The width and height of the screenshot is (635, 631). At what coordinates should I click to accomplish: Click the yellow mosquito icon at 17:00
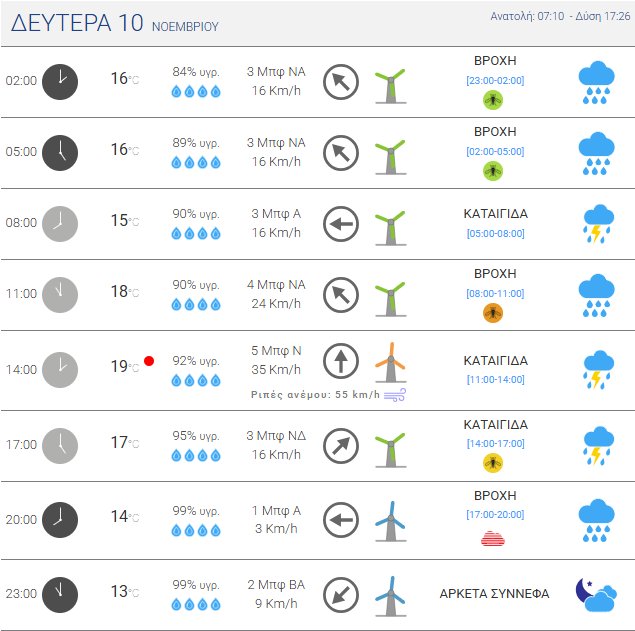point(493,463)
